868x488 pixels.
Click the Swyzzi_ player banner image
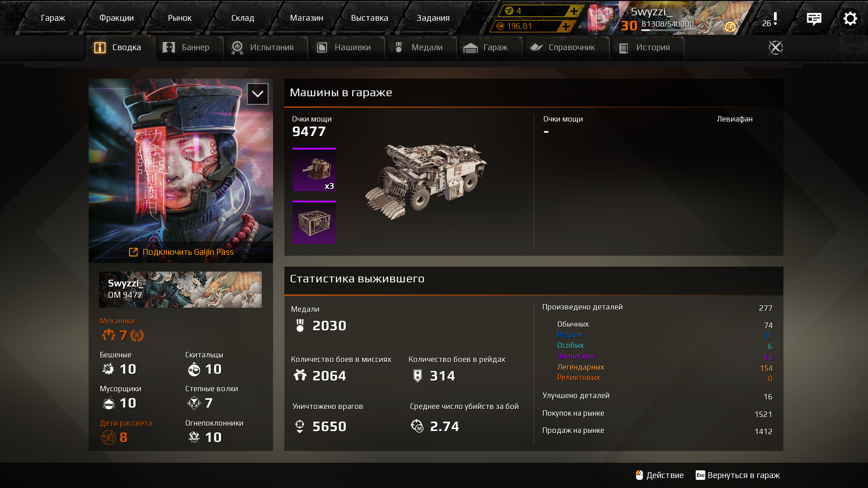180,290
